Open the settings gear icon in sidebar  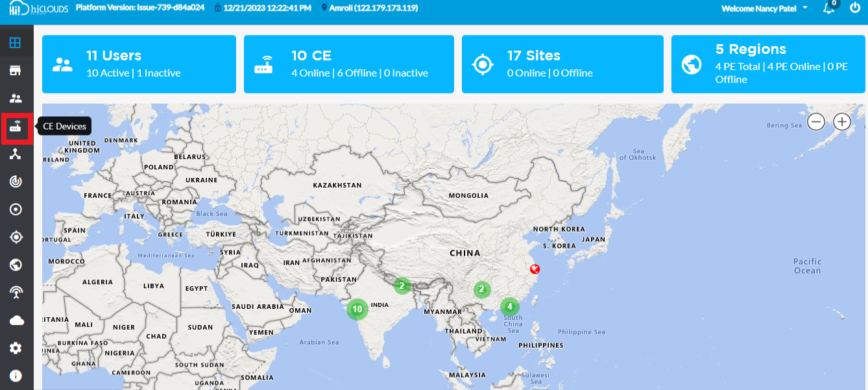pos(16,348)
